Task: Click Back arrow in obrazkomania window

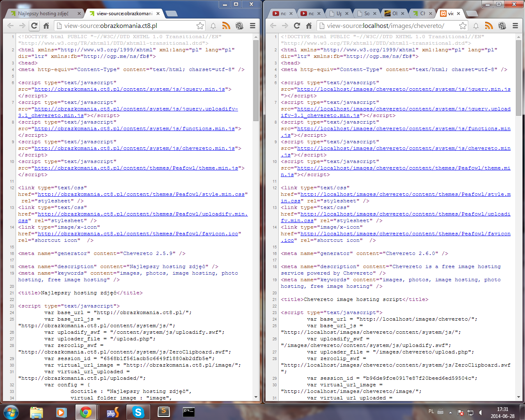Action: point(11,25)
